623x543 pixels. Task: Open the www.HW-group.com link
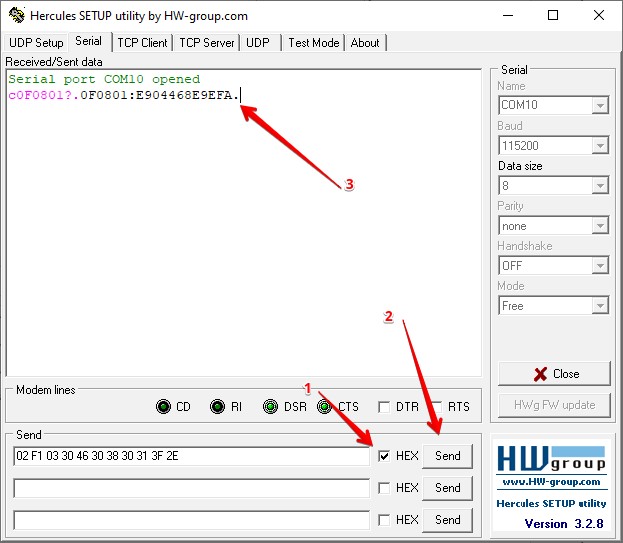[x=551, y=481]
